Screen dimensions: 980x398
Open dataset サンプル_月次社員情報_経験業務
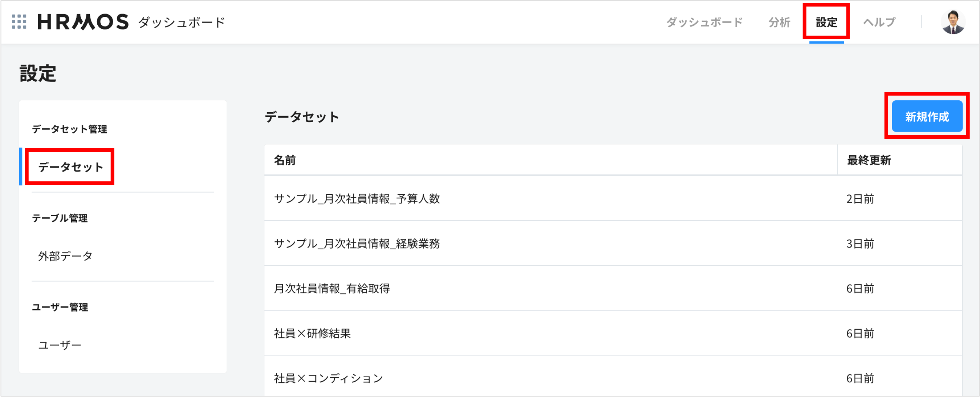[357, 244]
